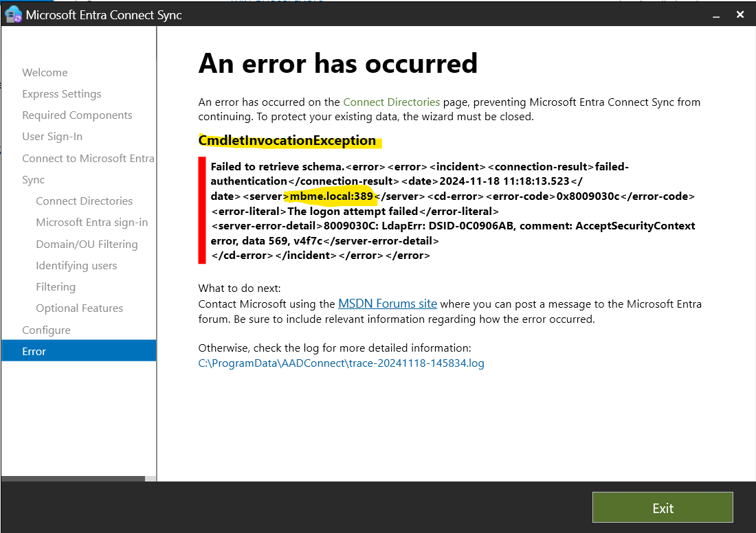Image resolution: width=756 pixels, height=533 pixels.
Task: Select the highlighted Error step
Action: [x=78, y=351]
